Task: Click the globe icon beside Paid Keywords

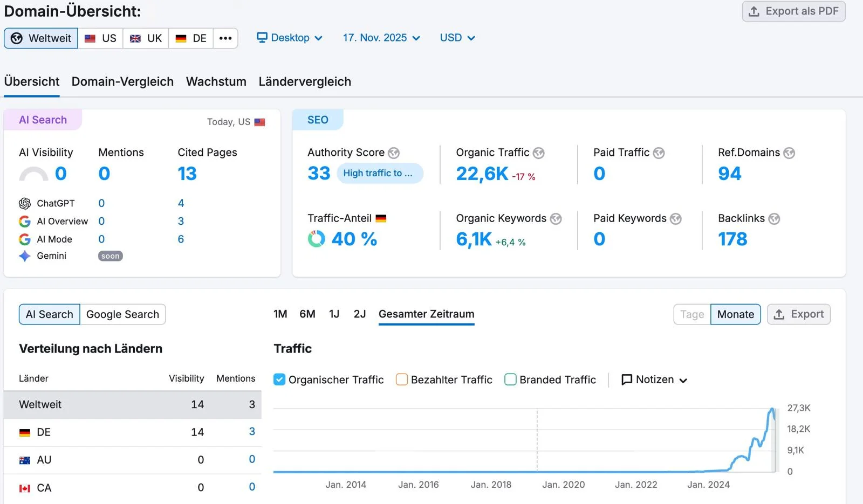Action: pos(675,219)
